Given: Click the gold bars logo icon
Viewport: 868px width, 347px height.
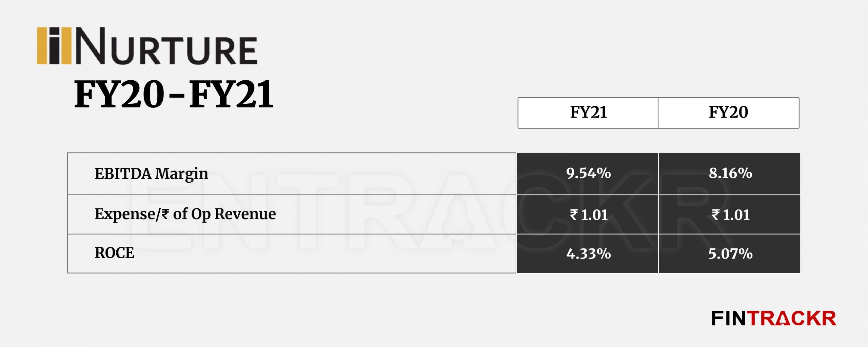Looking at the screenshot, I should coord(54,46).
